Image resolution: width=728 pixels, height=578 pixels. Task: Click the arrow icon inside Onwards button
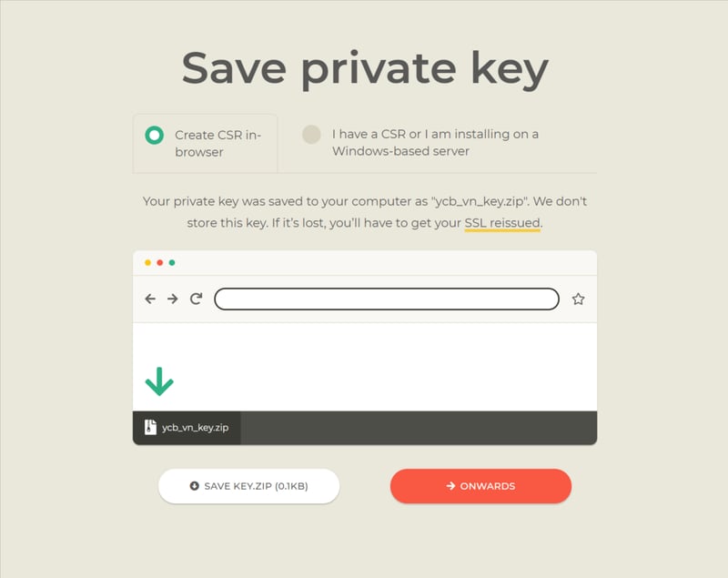tap(450, 486)
